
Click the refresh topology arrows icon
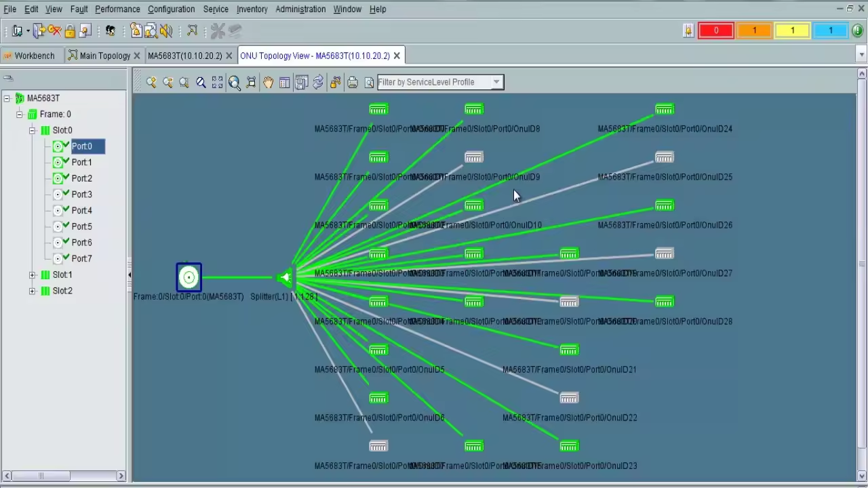(x=318, y=82)
